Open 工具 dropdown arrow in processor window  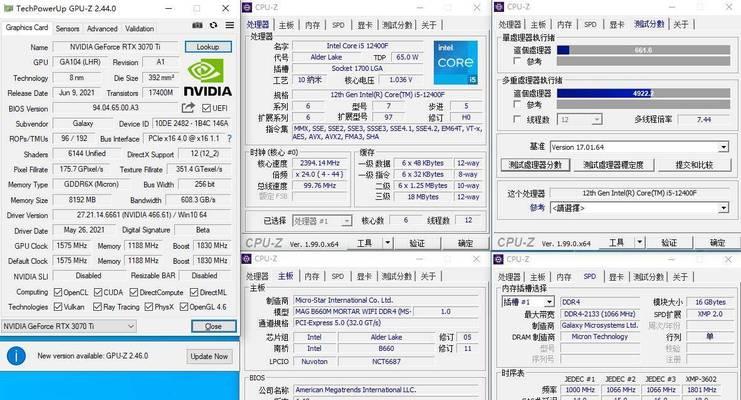pyautogui.click(x=388, y=243)
